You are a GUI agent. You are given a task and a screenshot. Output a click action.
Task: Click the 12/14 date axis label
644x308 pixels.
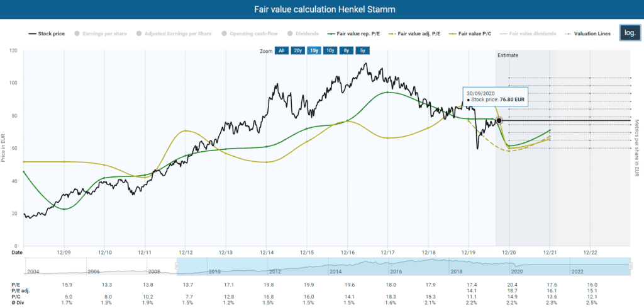(266, 252)
